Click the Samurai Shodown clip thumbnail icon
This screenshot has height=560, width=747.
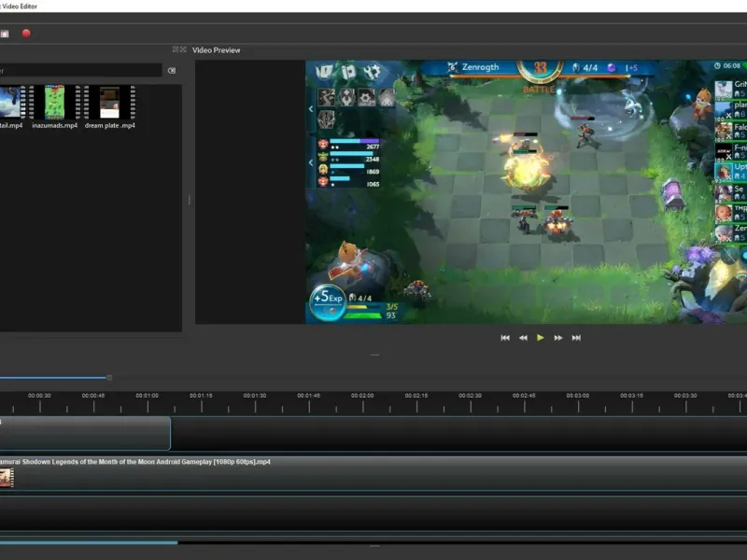(6, 478)
